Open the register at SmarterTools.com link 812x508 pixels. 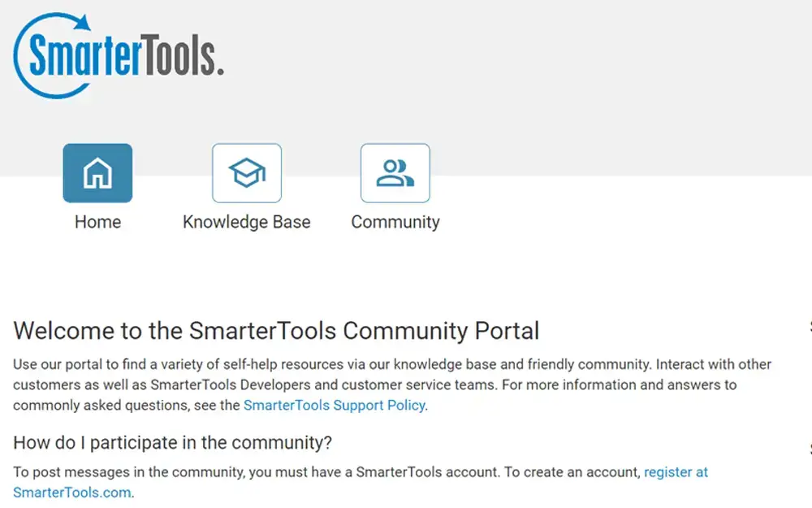tap(676, 471)
